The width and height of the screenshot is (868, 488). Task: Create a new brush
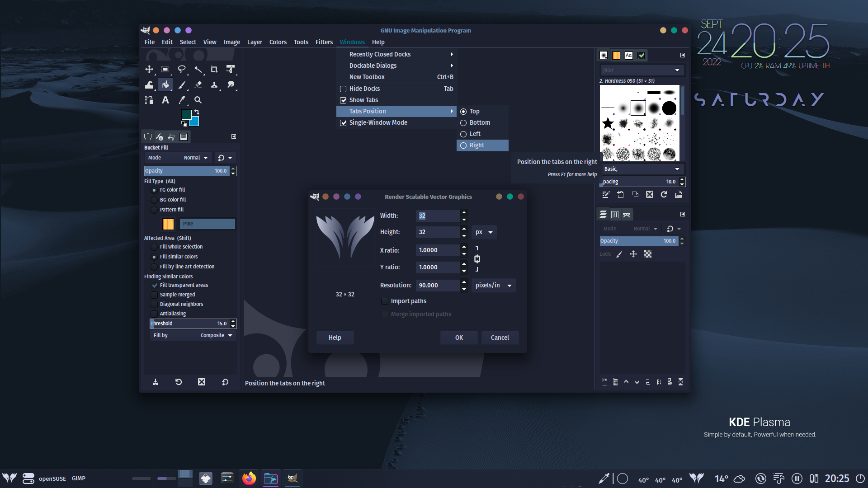(621, 194)
